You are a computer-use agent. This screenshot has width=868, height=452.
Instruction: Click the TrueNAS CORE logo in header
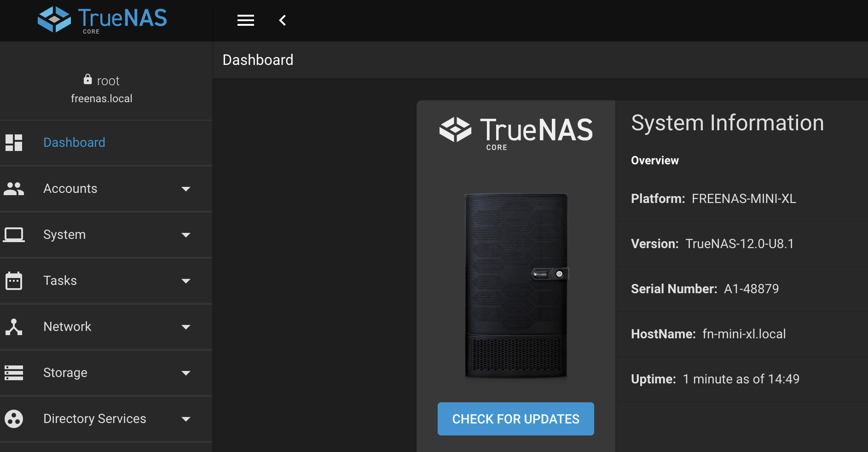click(x=102, y=20)
